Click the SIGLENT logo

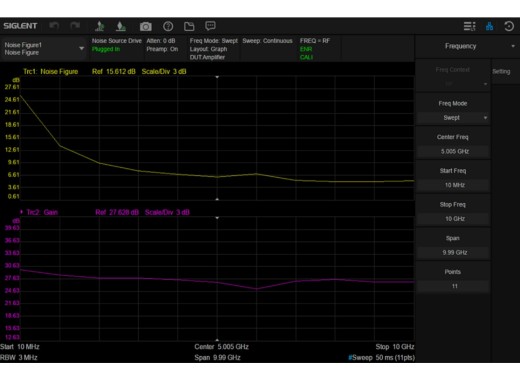pyautogui.click(x=20, y=26)
